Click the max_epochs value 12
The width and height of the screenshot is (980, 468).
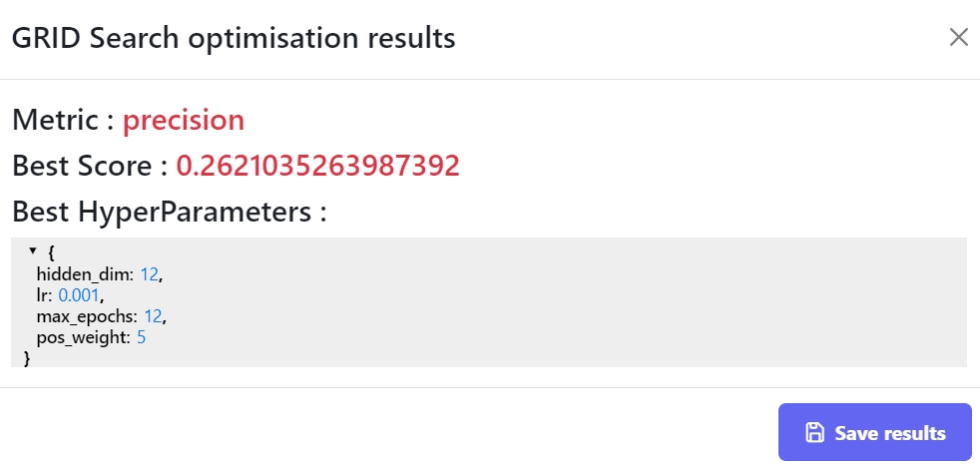coord(154,316)
